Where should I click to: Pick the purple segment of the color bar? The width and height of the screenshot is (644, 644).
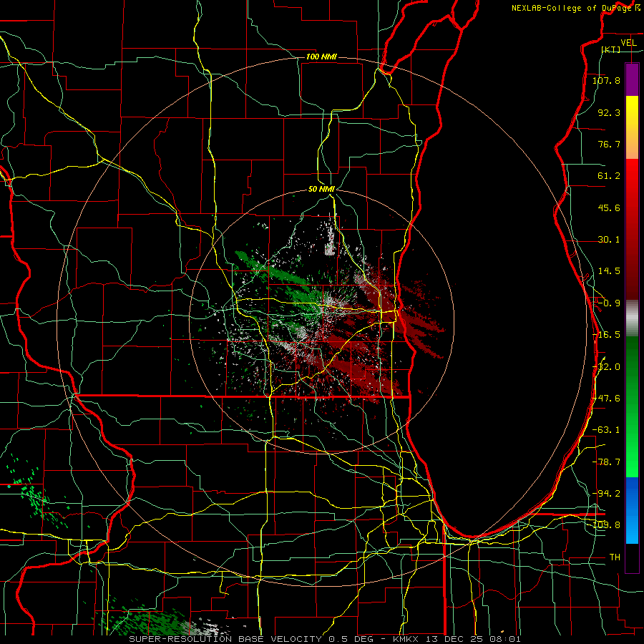632,79
